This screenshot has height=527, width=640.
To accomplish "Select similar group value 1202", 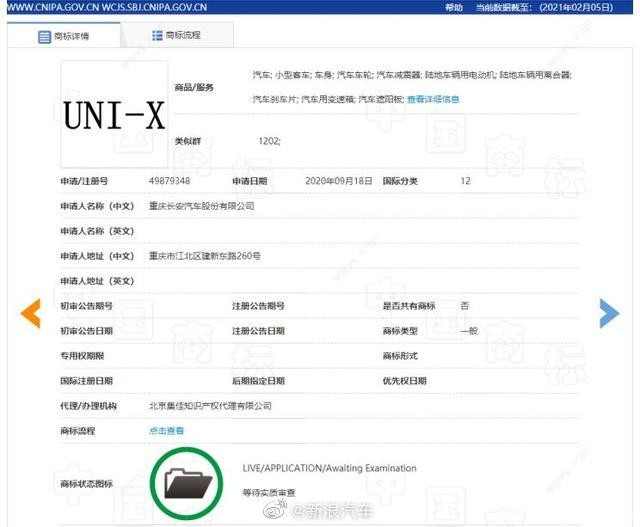I will pos(269,141).
